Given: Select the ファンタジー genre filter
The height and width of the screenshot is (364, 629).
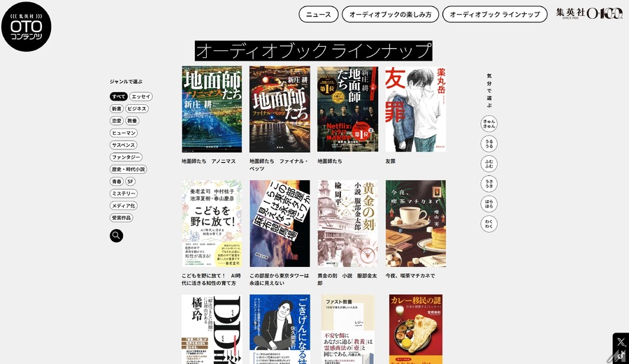Looking at the screenshot, I should (126, 157).
